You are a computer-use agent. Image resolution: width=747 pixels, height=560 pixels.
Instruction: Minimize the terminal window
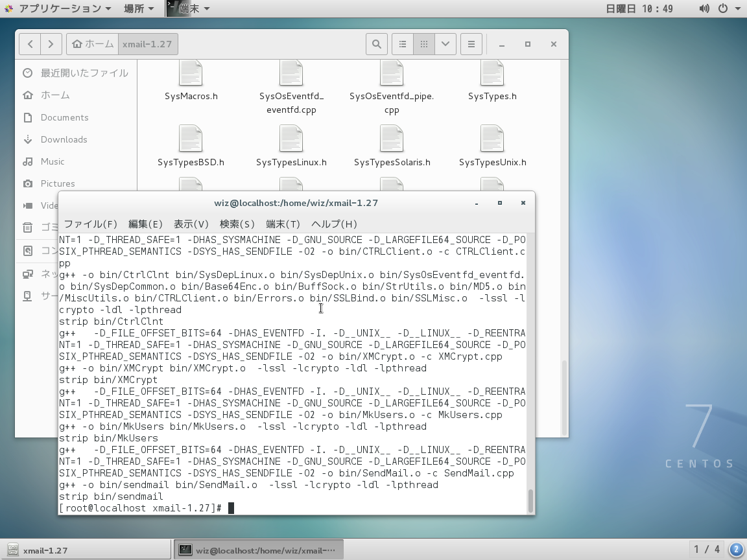pyautogui.click(x=477, y=204)
